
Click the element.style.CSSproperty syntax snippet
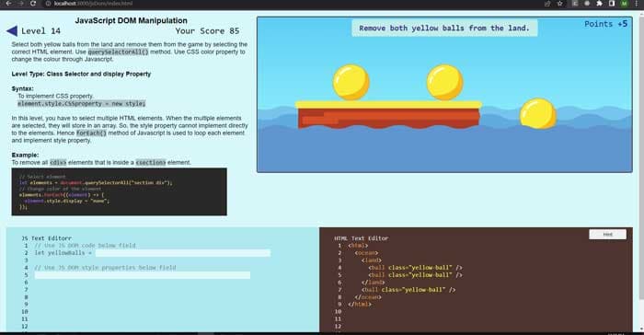click(81, 104)
